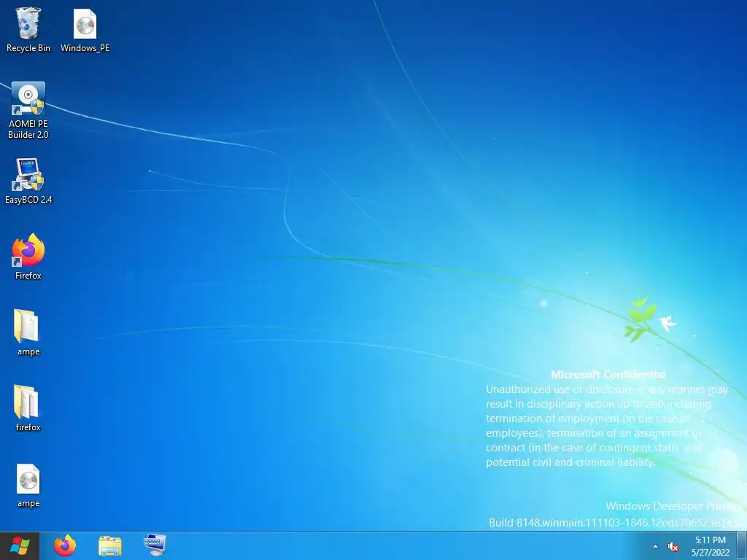
Task: Select the Firefox desktop shortcut
Action: (28, 256)
